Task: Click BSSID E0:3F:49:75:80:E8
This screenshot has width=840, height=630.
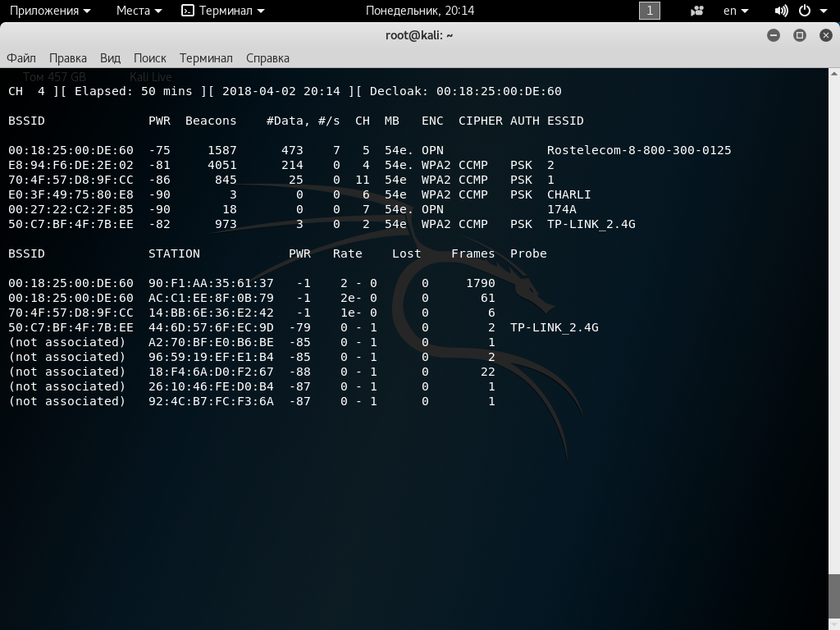Action: click(x=71, y=194)
